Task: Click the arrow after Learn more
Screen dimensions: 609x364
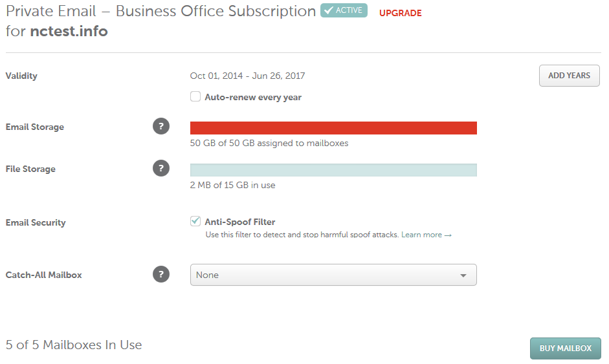Action: pyautogui.click(x=448, y=235)
